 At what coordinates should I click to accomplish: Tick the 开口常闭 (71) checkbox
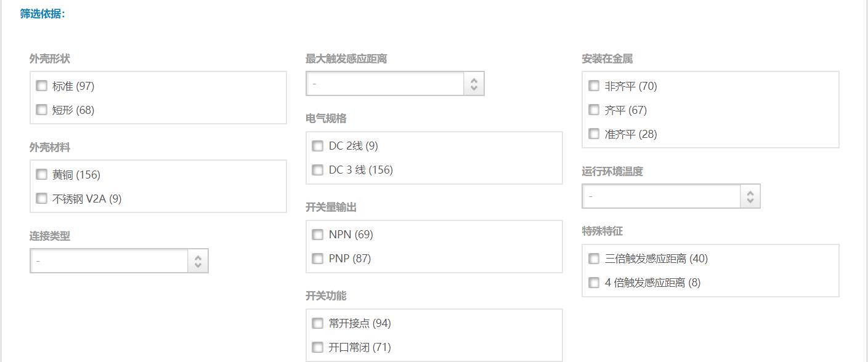(317, 347)
